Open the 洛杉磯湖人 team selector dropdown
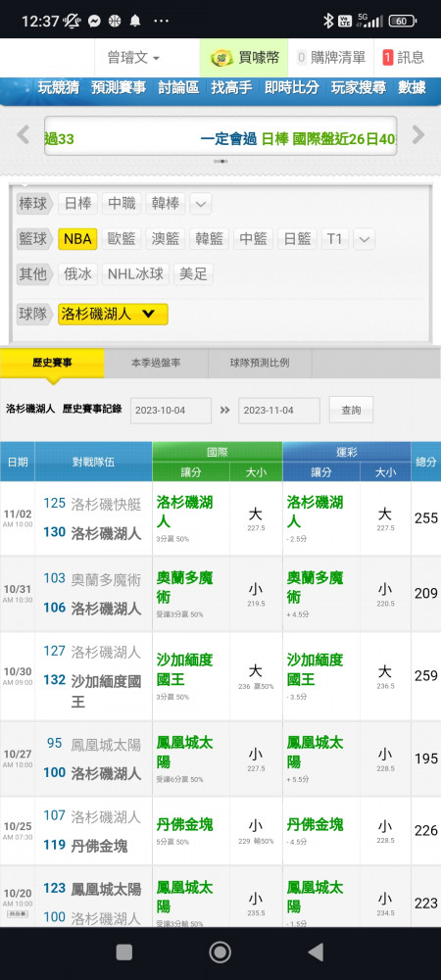The width and height of the screenshot is (441, 980). click(113, 314)
